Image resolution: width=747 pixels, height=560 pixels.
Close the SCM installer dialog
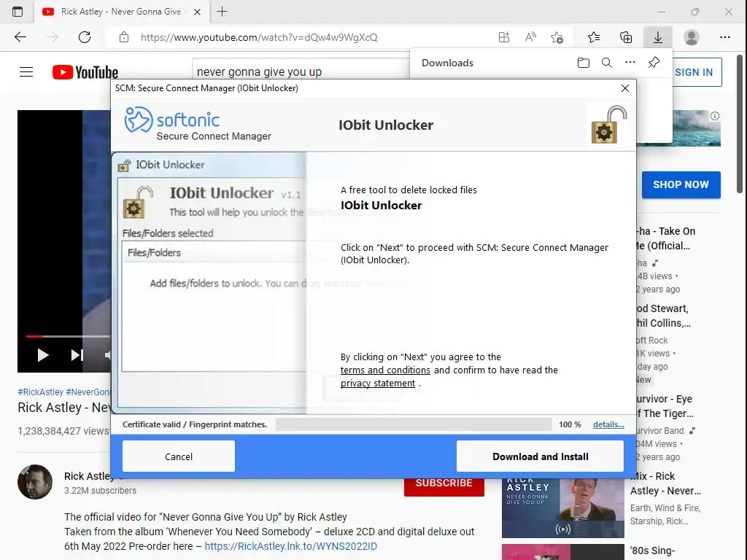pos(625,88)
